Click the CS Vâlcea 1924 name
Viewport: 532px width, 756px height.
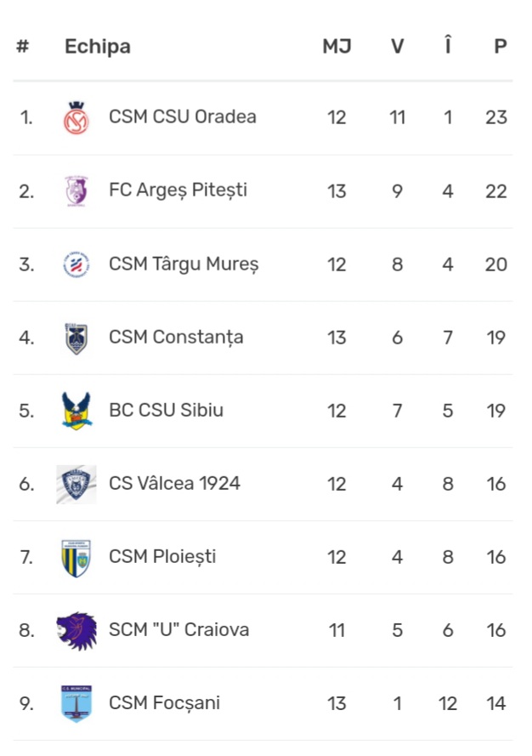(174, 484)
